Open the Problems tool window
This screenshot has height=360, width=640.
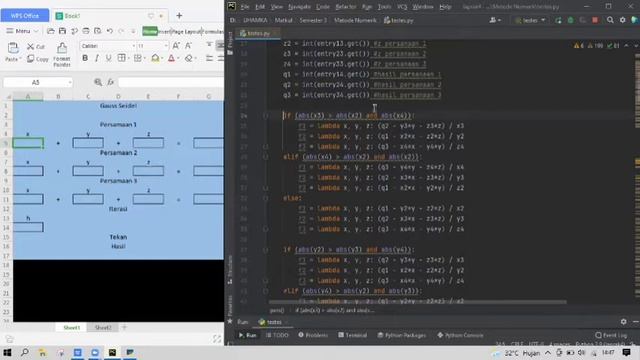tap(313, 335)
